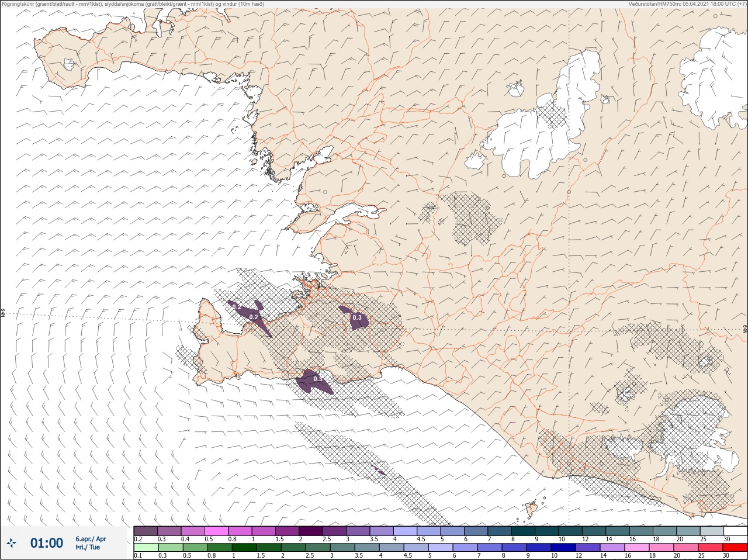This screenshot has width=748, height=560.
Task: Click the dark purple rain patch on the south coast
Action: pyautogui.click(x=314, y=382)
